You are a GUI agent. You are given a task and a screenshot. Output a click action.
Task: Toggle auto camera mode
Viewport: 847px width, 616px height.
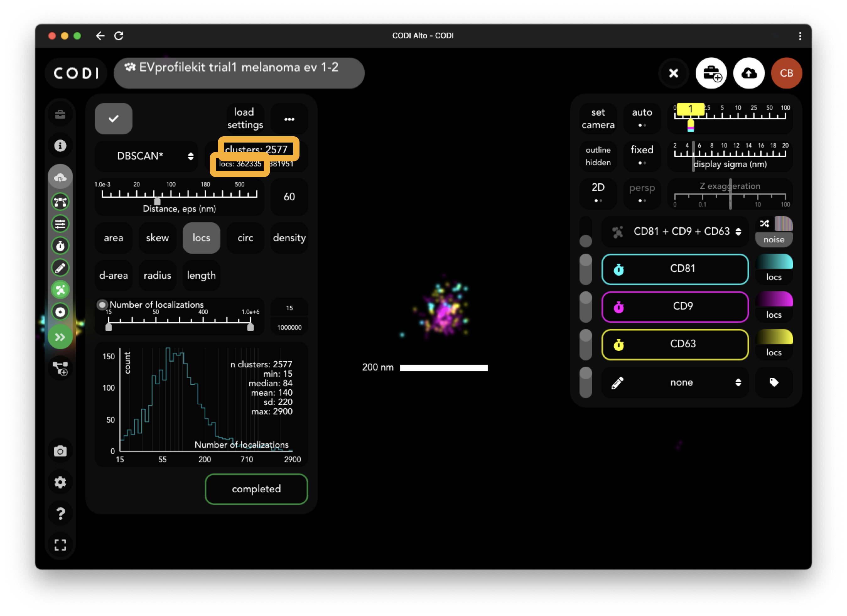coord(642,118)
